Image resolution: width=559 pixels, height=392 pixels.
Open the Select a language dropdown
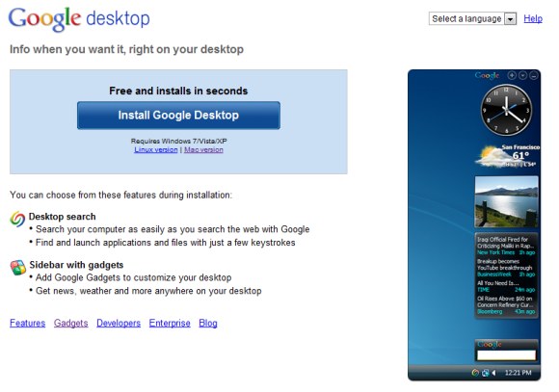472,18
